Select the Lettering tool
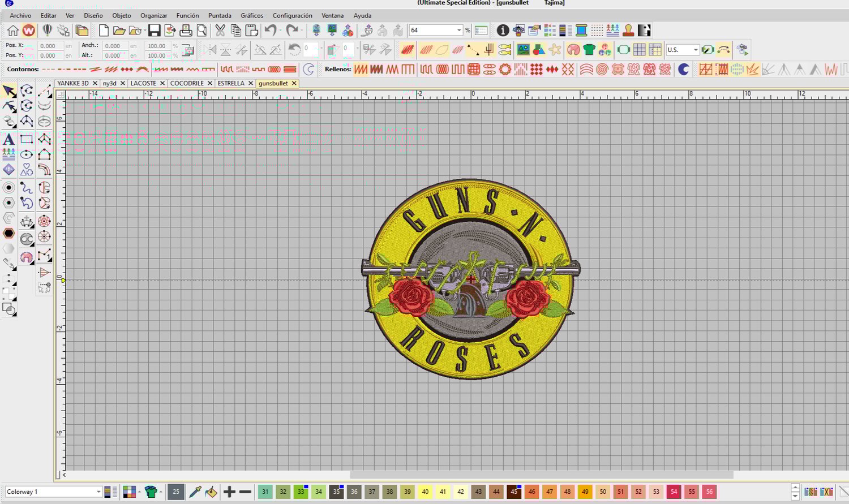849x504 pixels. click(8, 139)
